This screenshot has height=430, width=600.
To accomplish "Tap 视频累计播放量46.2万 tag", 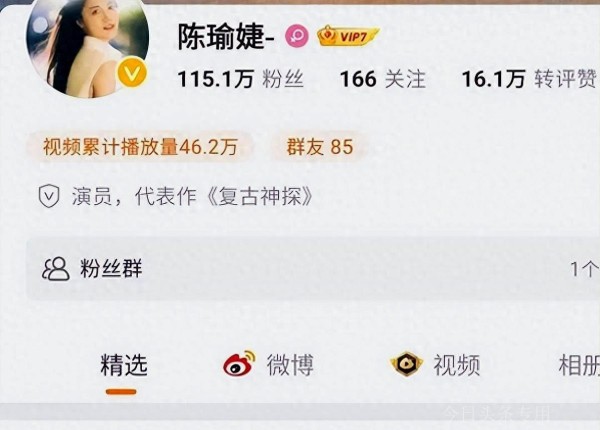I will [140, 147].
